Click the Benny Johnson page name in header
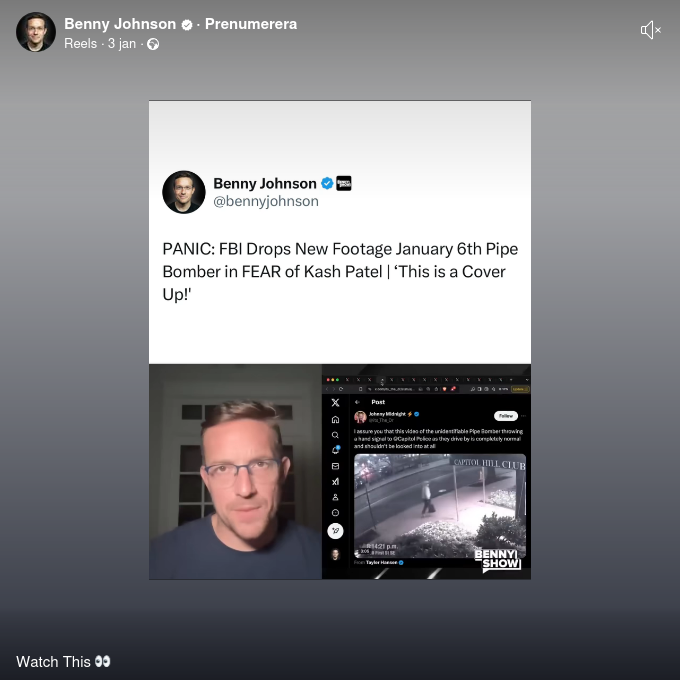The height and width of the screenshot is (680, 680). pyautogui.click(x=120, y=24)
